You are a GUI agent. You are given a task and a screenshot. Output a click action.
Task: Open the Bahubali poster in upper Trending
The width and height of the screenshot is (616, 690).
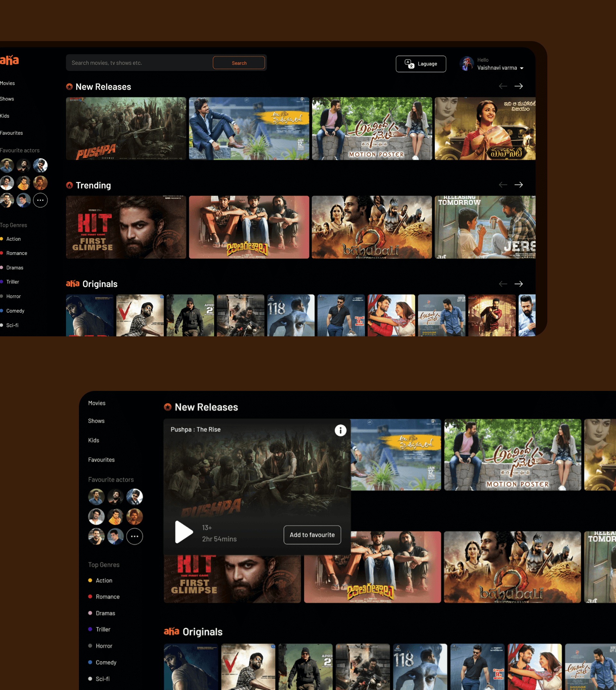point(372,227)
